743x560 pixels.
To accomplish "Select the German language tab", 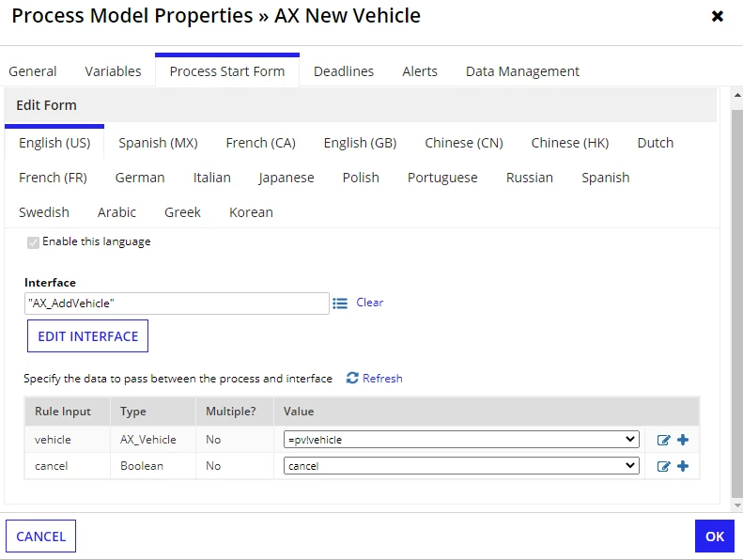I will [140, 178].
